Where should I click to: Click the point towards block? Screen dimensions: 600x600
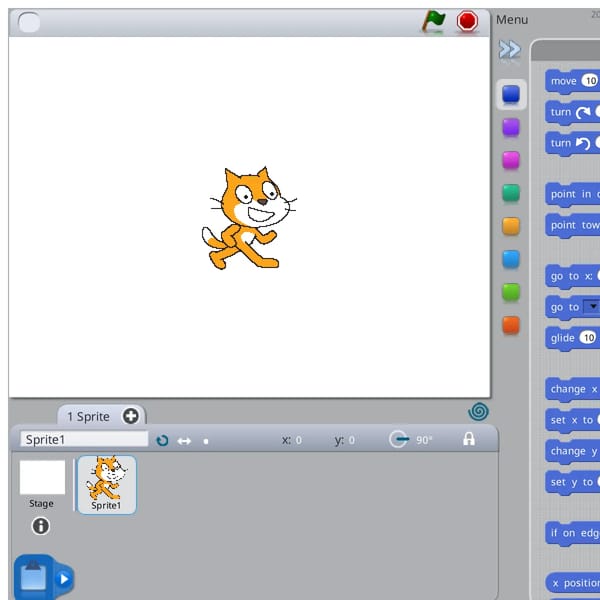(x=572, y=225)
